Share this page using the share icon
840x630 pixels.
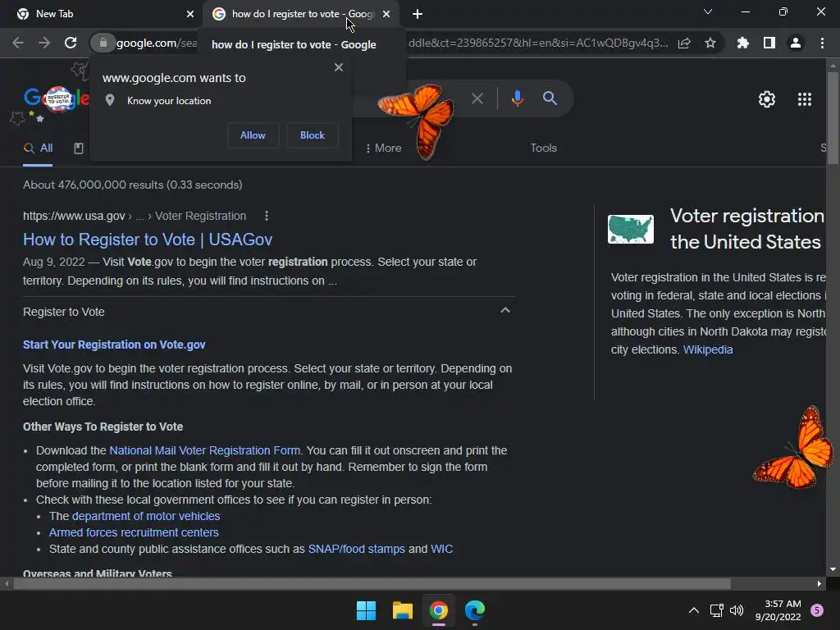point(684,43)
